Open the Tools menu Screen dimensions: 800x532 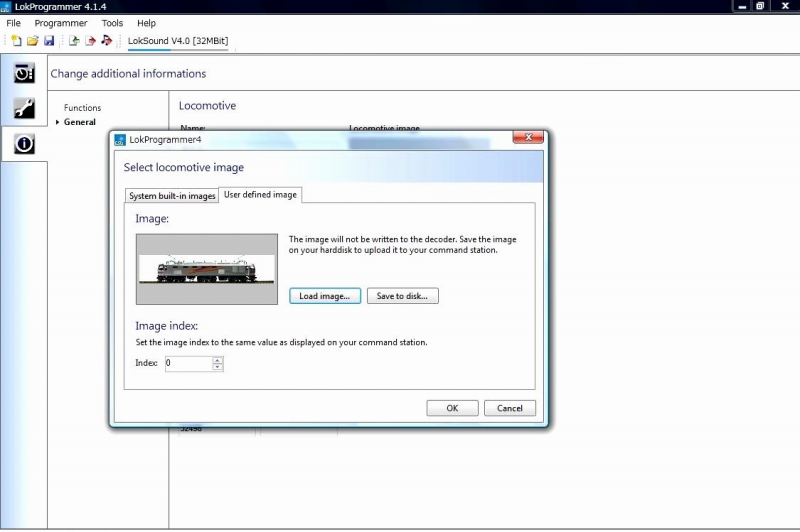pos(112,23)
